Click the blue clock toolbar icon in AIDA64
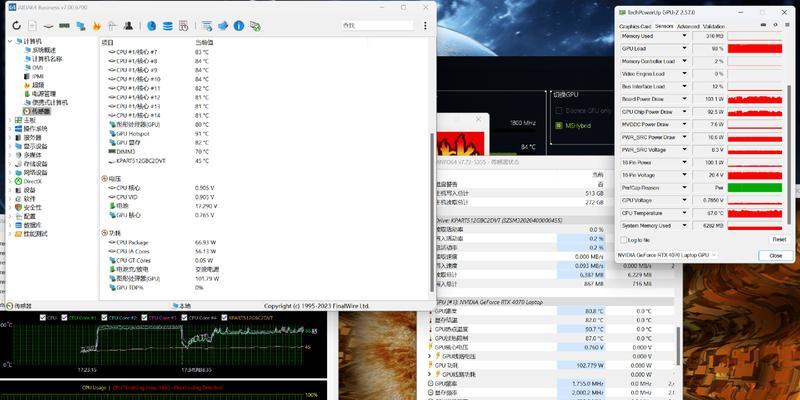 click(x=152, y=26)
